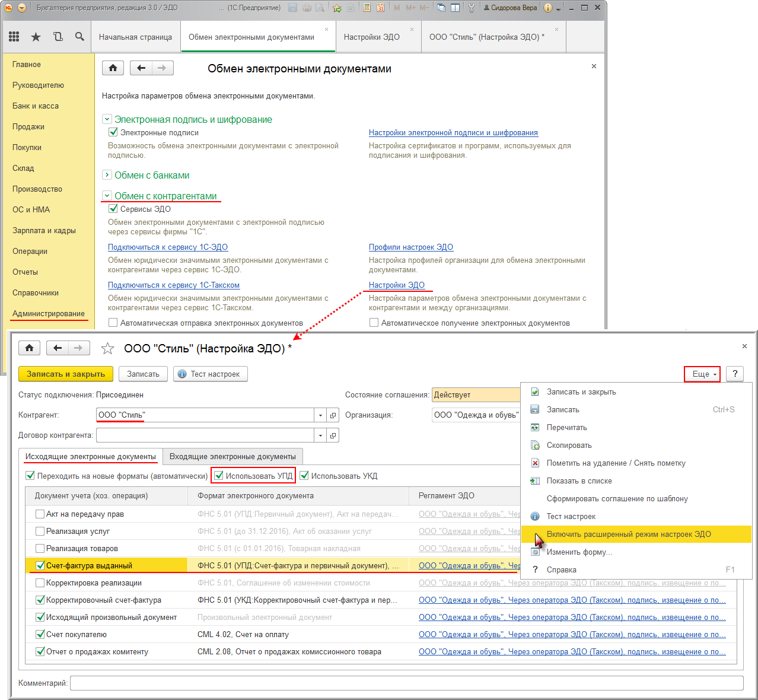The height and width of the screenshot is (700, 758).
Task: Open the calculator icon in title bar
Action: (x=367, y=8)
